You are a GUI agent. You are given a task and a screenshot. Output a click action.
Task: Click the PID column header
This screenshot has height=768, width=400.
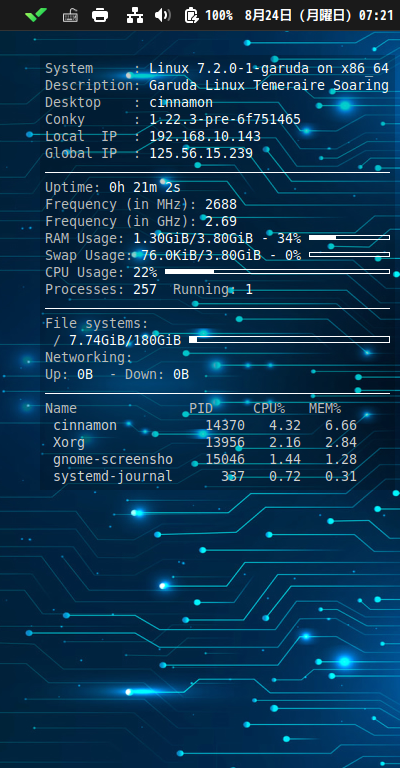201,408
